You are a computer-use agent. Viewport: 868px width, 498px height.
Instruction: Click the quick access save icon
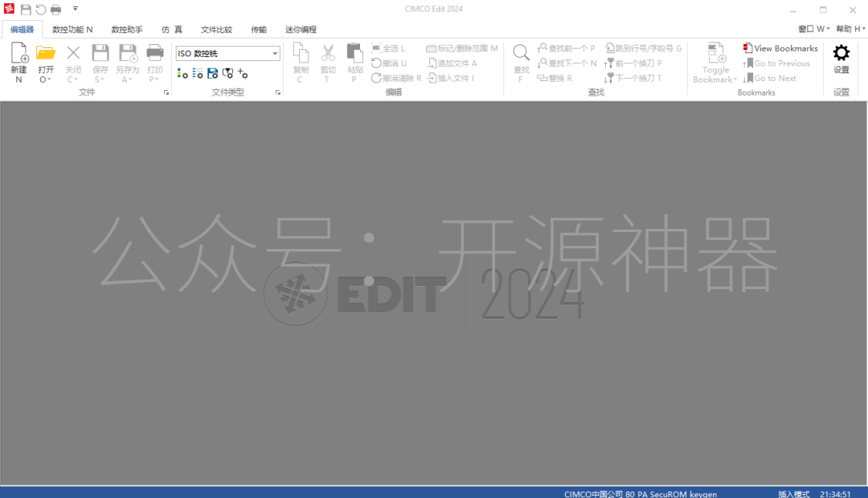pyautogui.click(x=26, y=10)
